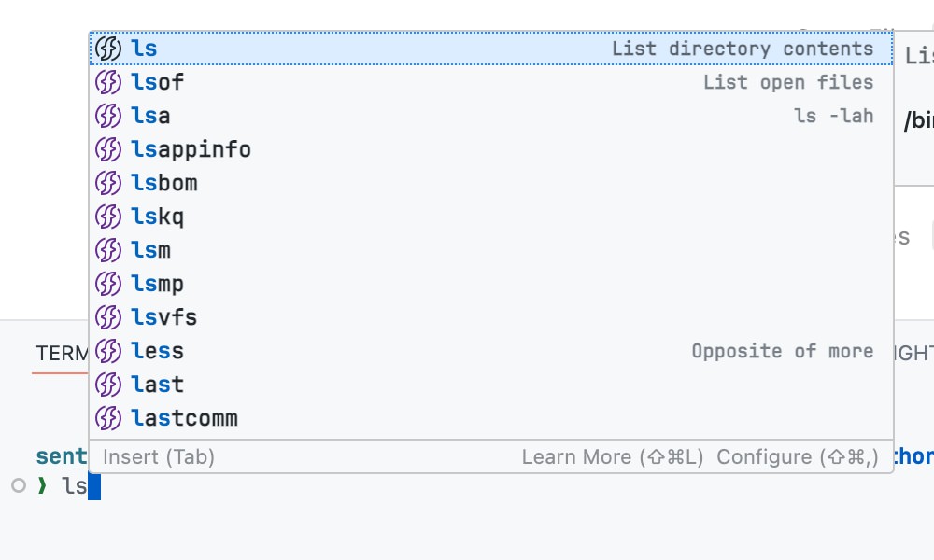Click the shell icon beside lsvfs

pos(108,317)
